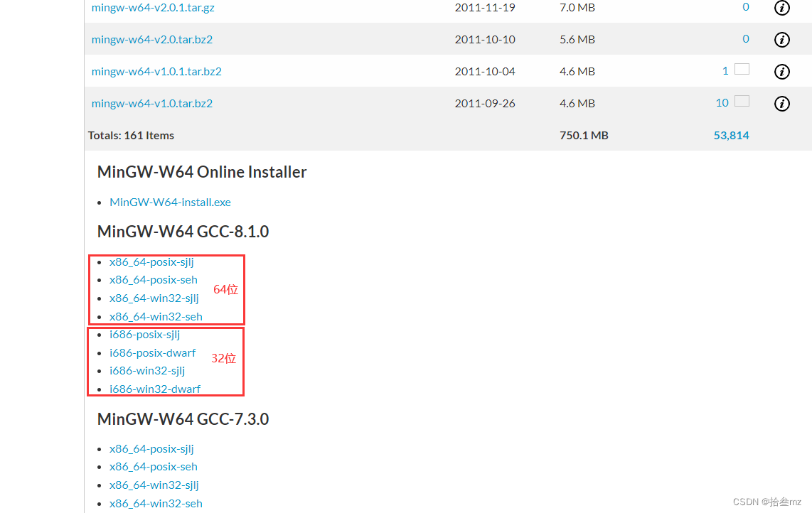Select Totals: 161 Items text
This screenshot has height=513, width=812.
point(131,136)
